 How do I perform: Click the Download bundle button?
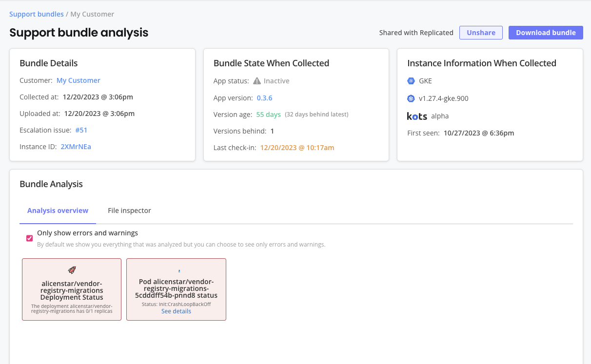(546, 32)
